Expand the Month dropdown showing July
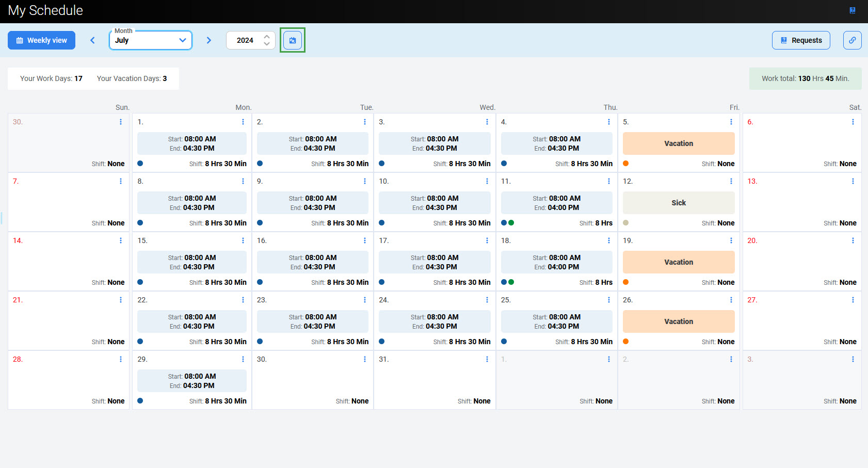 tap(150, 40)
